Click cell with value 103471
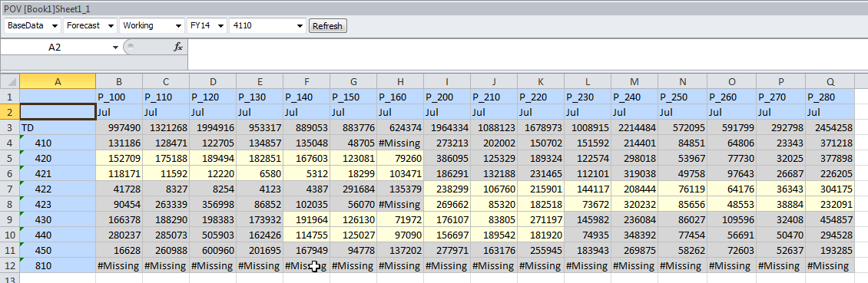The height and width of the screenshot is (283, 868). click(x=400, y=173)
